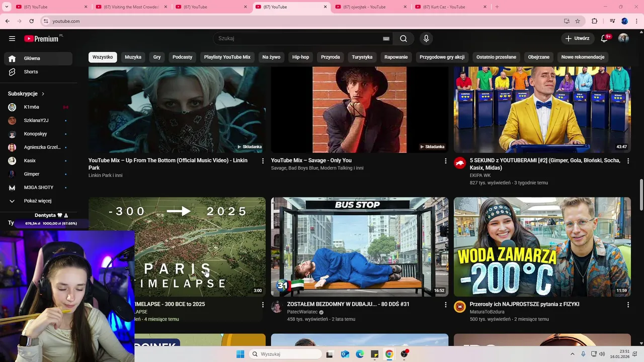Reload the page in browser
The height and width of the screenshot is (362, 644).
pyautogui.click(x=31, y=21)
